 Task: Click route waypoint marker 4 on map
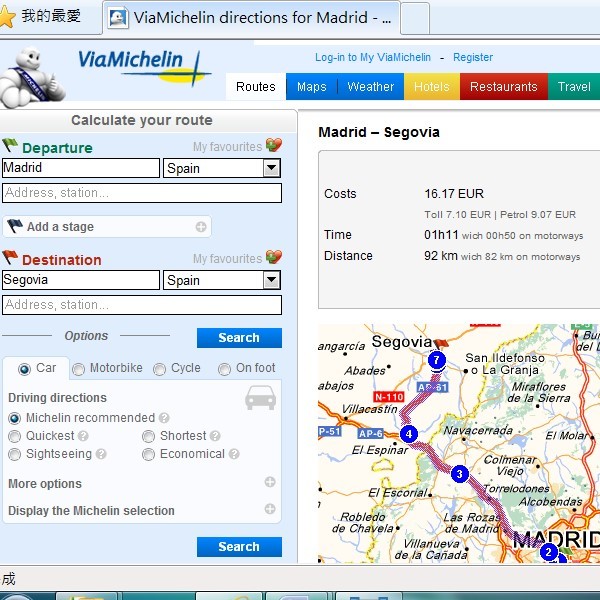pyautogui.click(x=409, y=434)
